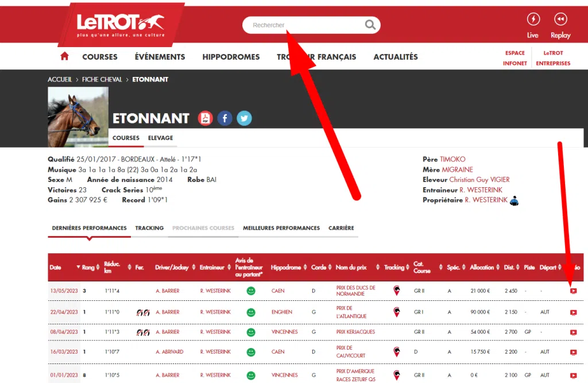This screenshot has width=588, height=383.
Task: Click the search magnifier icon
Action: 370,25
